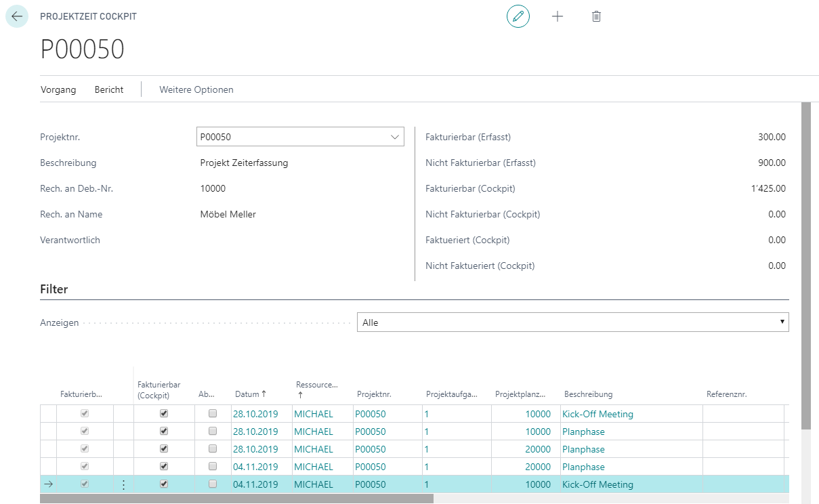Click the Beschreibung column header
The height and width of the screenshot is (504, 819).
coord(588,394)
